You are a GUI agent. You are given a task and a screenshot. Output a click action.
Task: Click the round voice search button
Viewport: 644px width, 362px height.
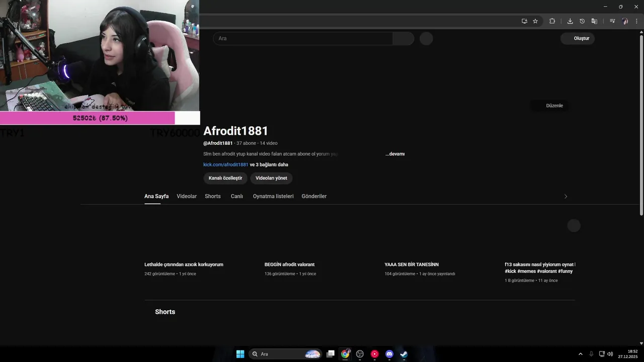coord(426,38)
